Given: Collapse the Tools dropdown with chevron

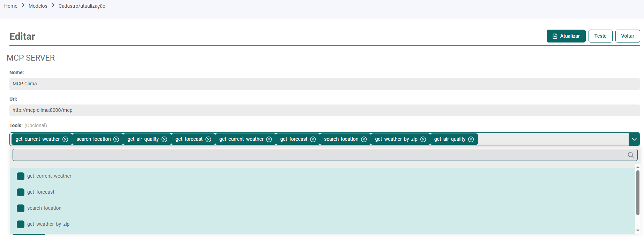Looking at the screenshot, I should (634, 139).
